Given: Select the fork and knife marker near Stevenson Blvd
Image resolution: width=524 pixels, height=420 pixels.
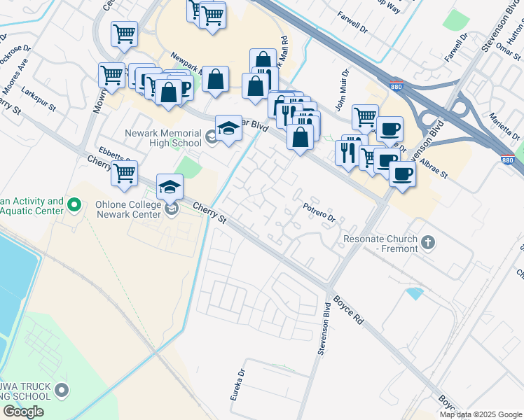Looking at the screenshot, I should (347, 153).
